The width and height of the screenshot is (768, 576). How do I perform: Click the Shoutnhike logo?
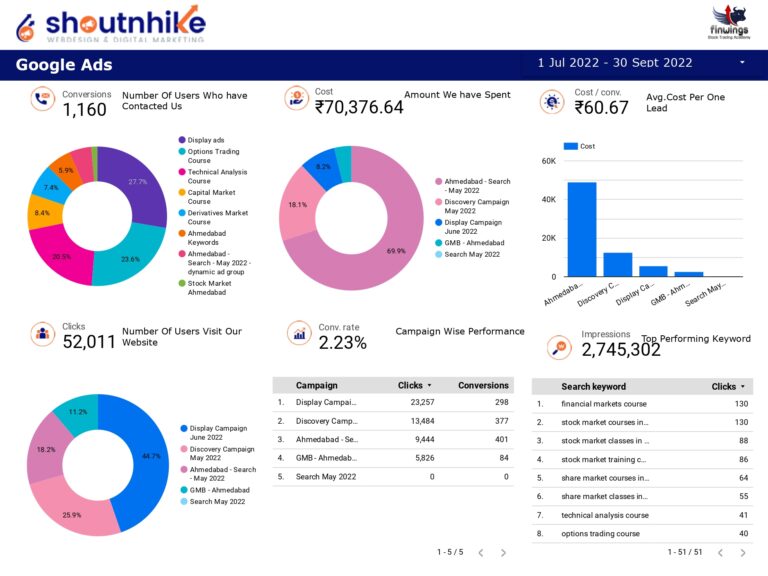pos(110,23)
